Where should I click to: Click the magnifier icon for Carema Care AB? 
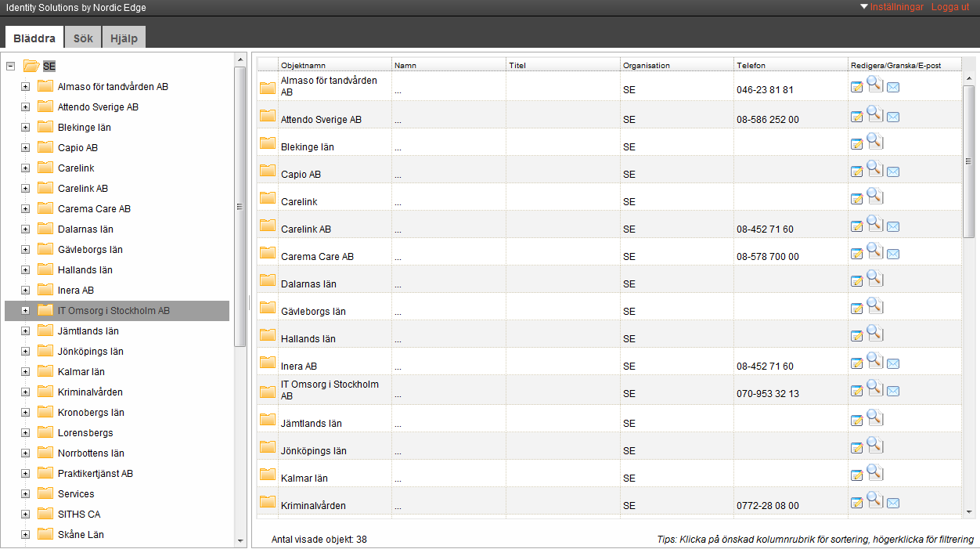coord(874,251)
